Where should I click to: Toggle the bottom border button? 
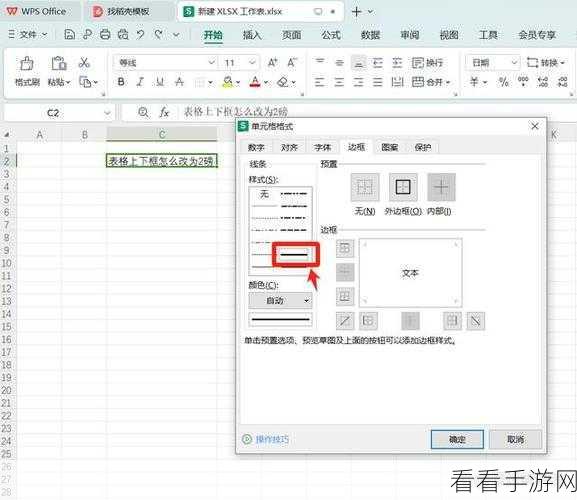tap(345, 296)
